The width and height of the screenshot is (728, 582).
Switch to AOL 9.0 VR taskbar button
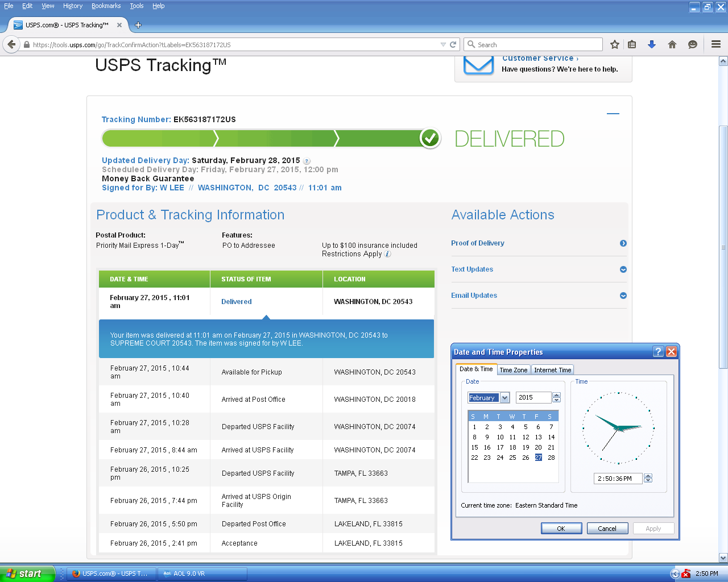[202, 573]
